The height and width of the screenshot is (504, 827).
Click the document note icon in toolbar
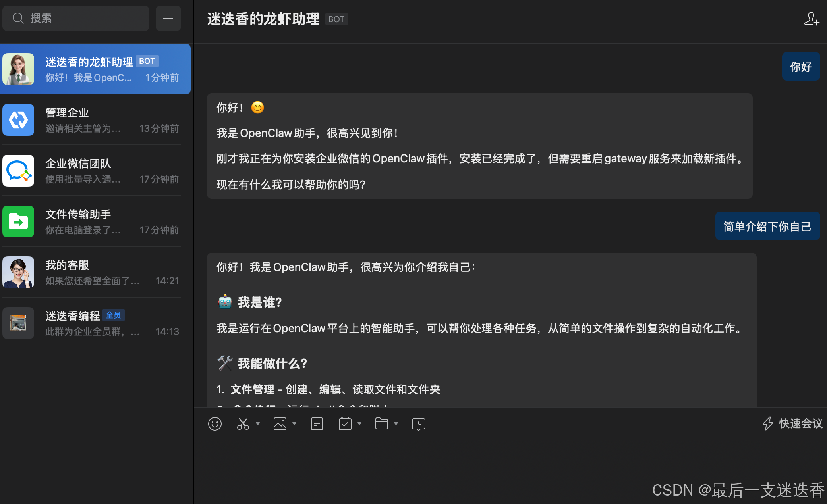point(317,424)
